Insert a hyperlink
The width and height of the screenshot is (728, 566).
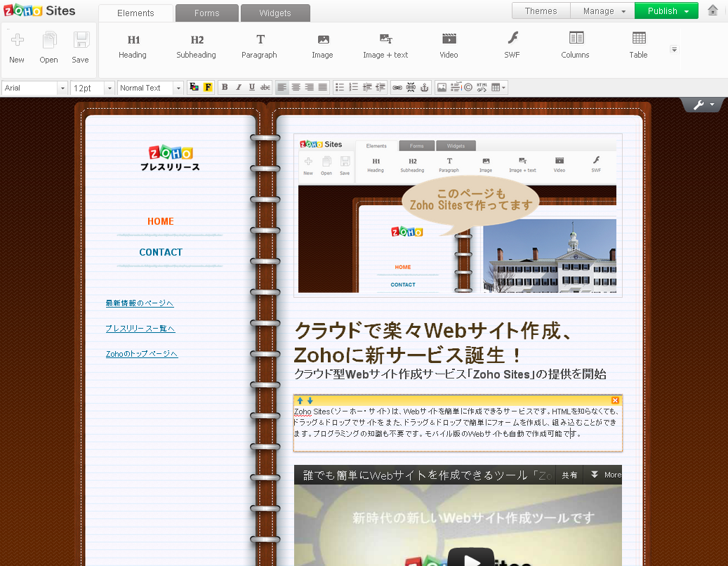[x=397, y=87]
